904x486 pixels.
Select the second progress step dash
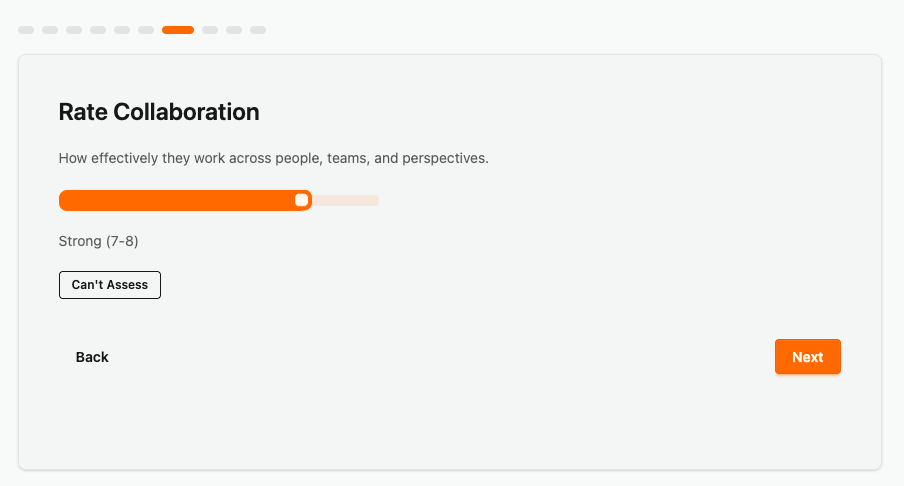tap(50, 30)
